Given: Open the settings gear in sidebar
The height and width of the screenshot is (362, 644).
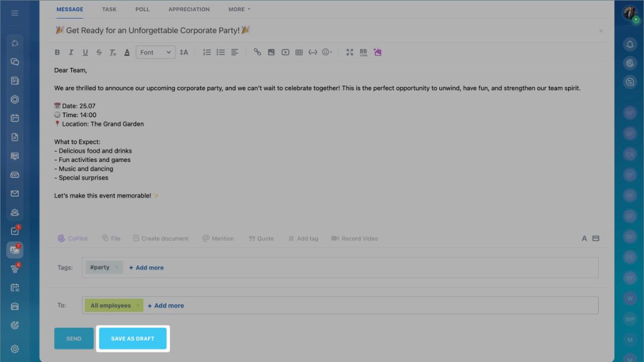Looking at the screenshot, I should click(x=15, y=349).
